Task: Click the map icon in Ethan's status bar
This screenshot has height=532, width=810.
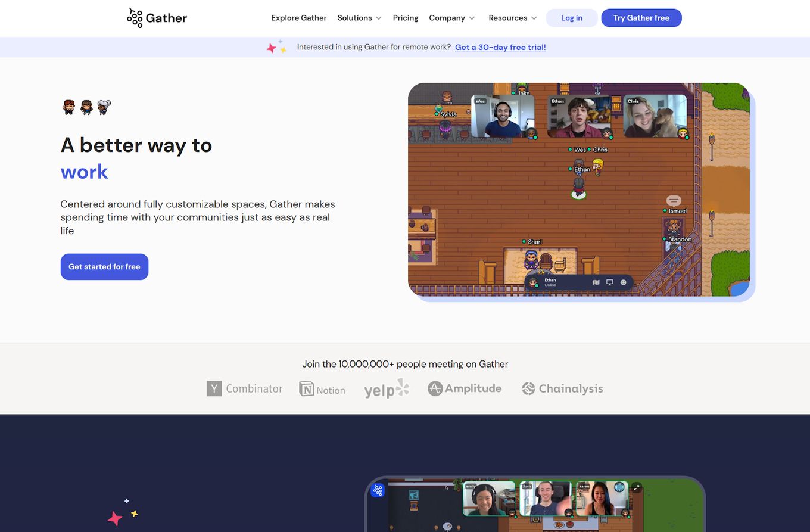Action: (x=596, y=282)
